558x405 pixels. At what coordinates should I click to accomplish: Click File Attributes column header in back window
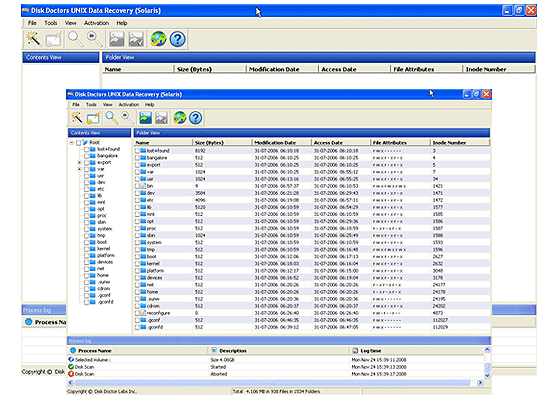426,69
